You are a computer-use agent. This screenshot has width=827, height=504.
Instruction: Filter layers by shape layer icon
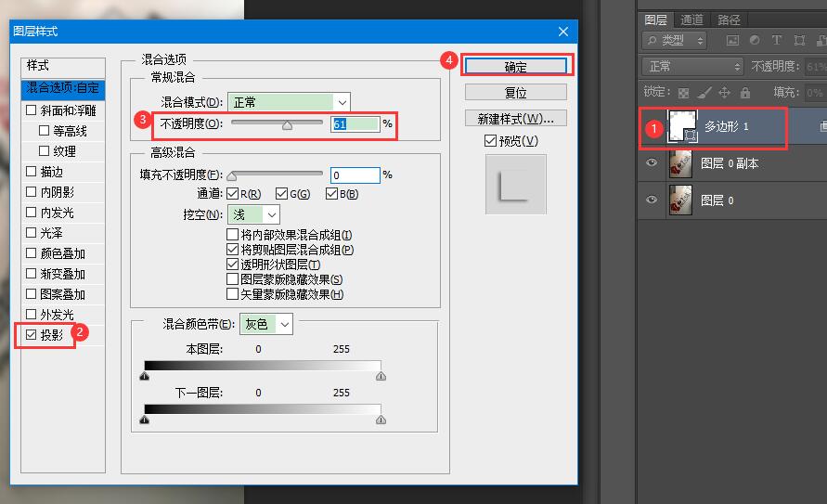(x=799, y=40)
